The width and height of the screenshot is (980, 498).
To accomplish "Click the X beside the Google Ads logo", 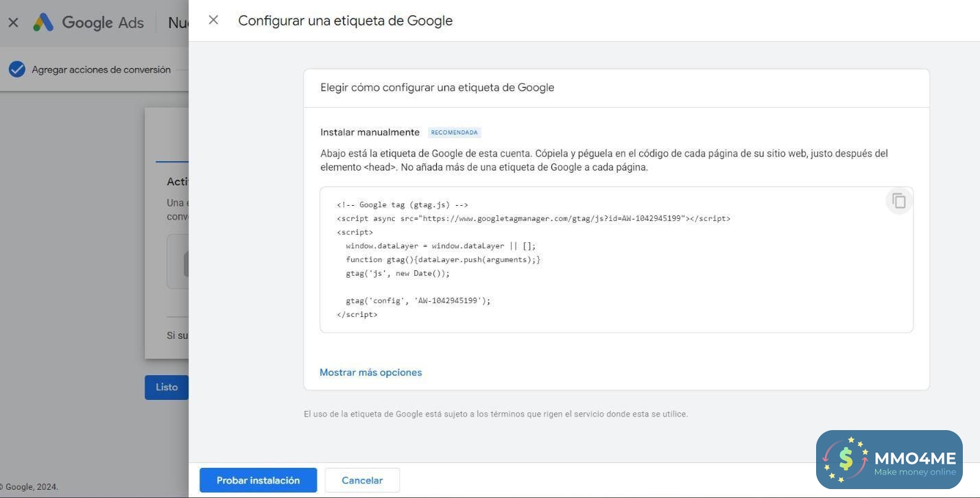I will [13, 23].
